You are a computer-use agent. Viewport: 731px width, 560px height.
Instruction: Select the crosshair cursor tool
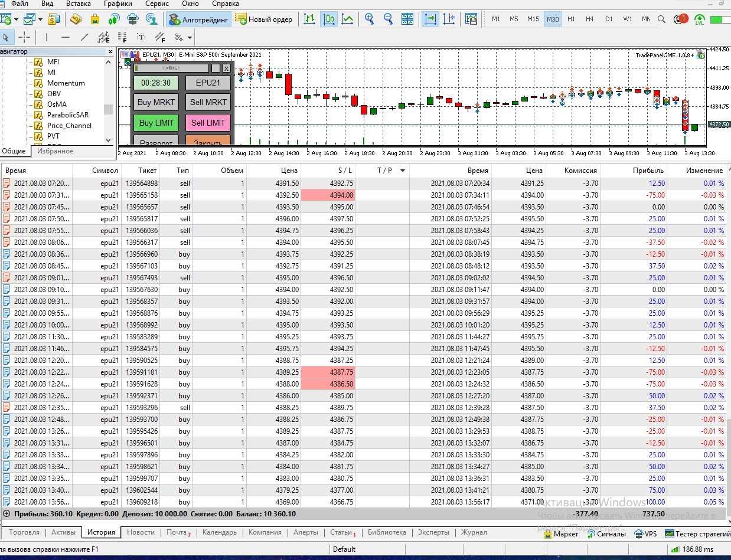pyautogui.click(x=24, y=38)
